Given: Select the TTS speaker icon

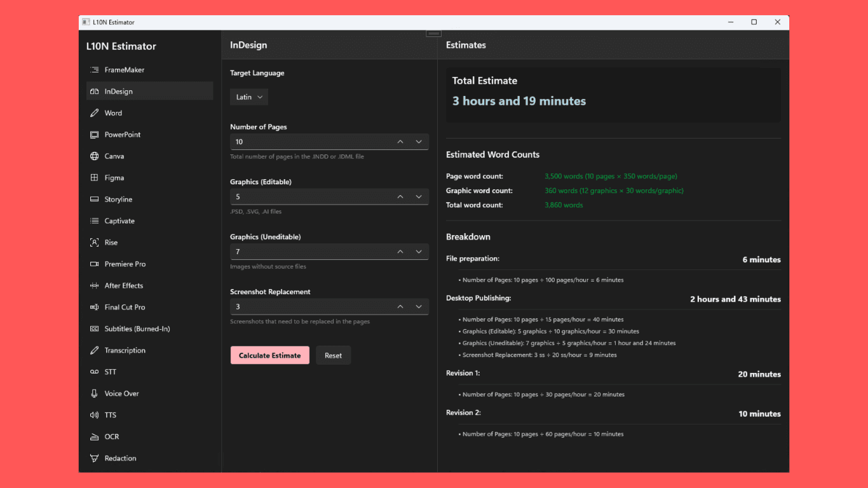Looking at the screenshot, I should [x=93, y=415].
